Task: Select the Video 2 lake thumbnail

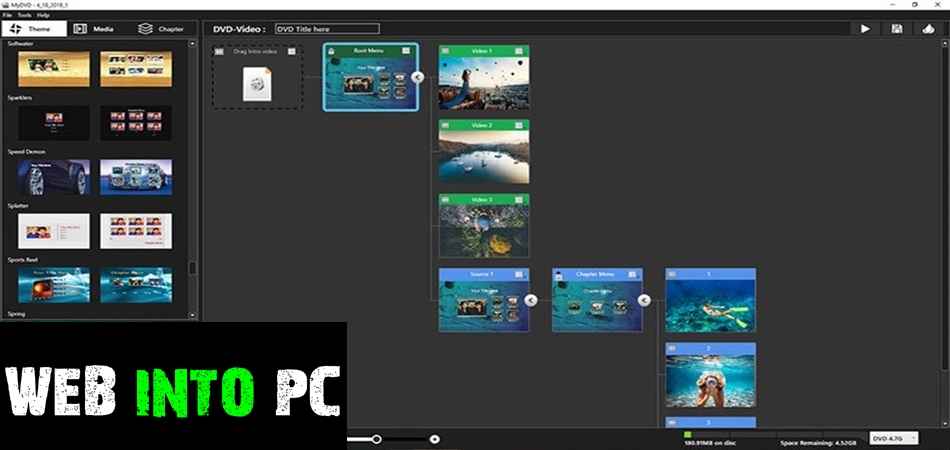Action: coord(484,155)
